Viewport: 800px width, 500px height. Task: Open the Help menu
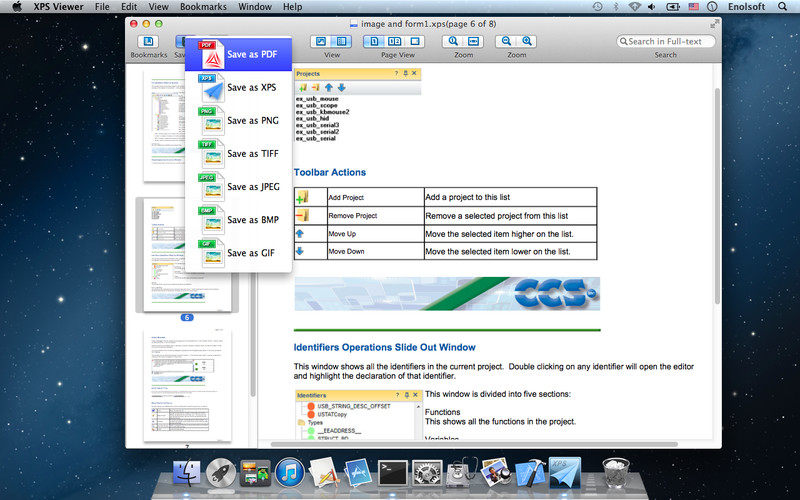(x=293, y=7)
